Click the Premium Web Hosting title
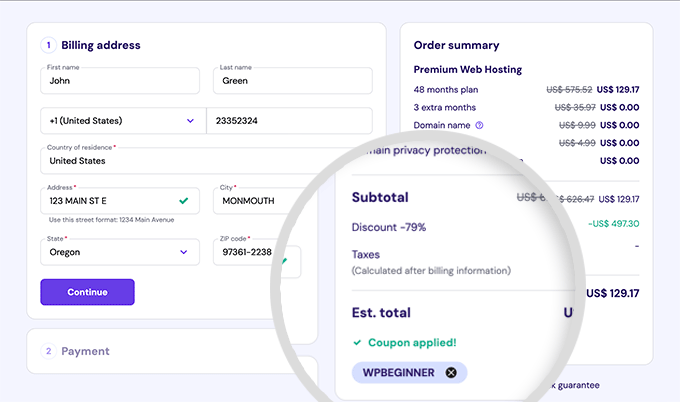 (468, 69)
